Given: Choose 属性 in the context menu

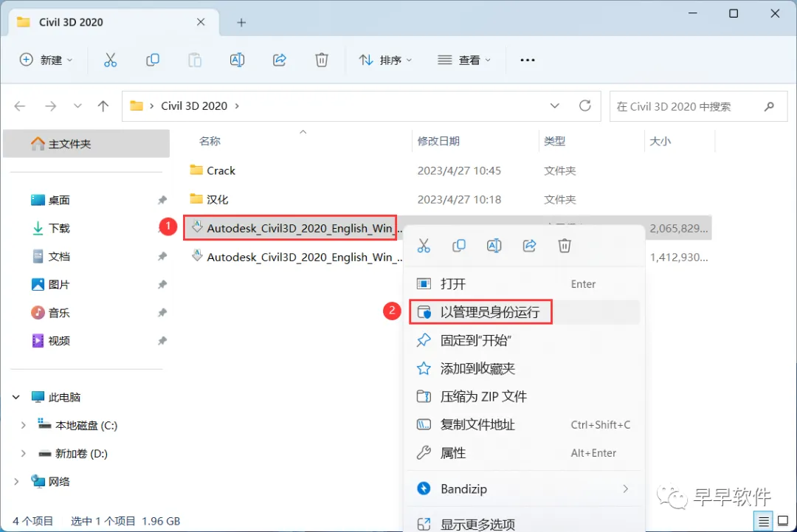Looking at the screenshot, I should point(525,453).
